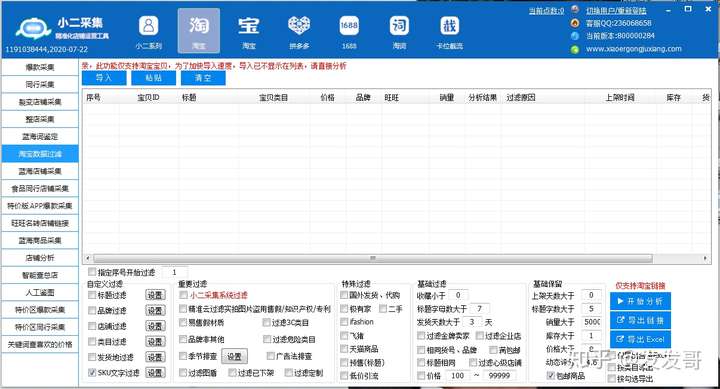
Task: Click the 宝贝ID column header
Action: point(148,97)
